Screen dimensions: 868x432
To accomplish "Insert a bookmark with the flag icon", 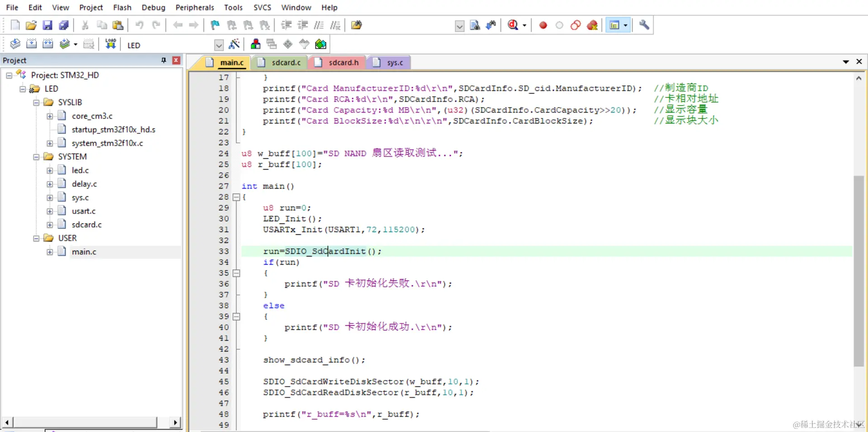I will click(215, 25).
